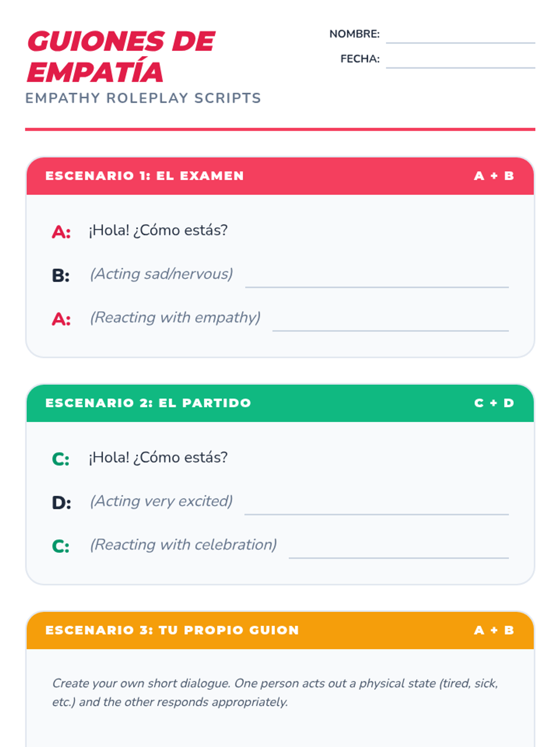Click the "¡Hola! ¿Cómo estás?" line in Escenario 2
The image size is (560, 747).
[x=158, y=458]
